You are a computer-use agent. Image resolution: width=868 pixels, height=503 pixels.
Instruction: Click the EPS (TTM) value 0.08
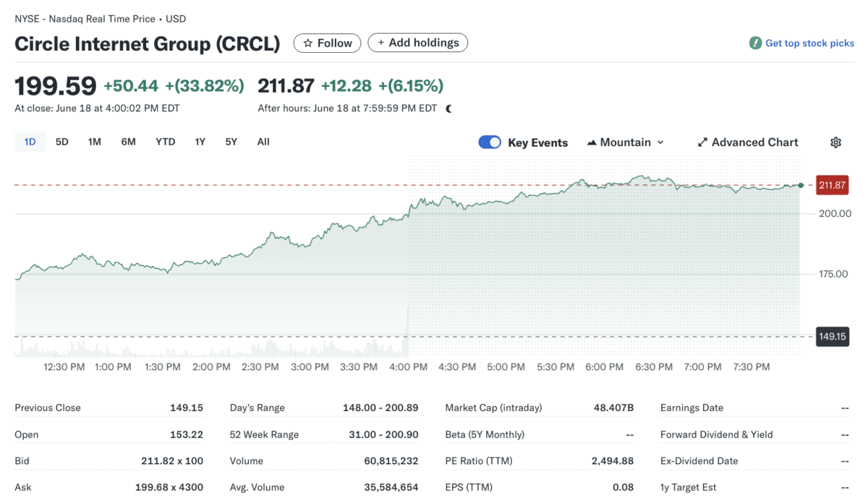[624, 487]
